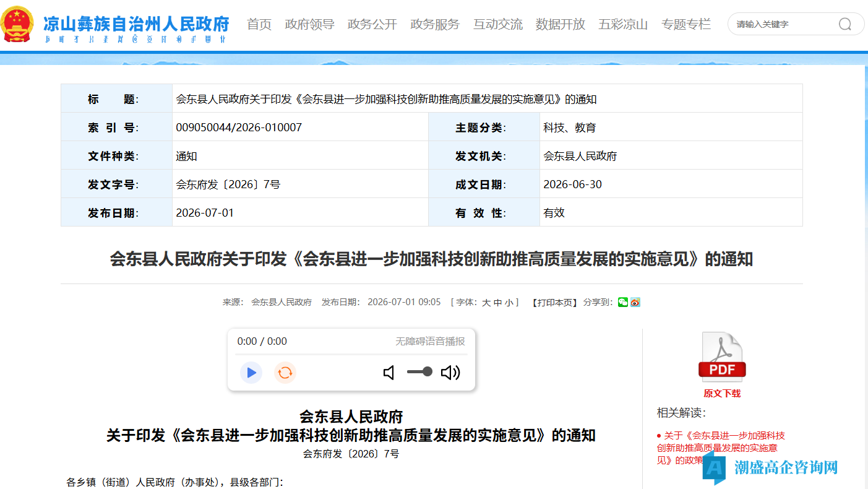Click the national emblem logo

tap(17, 24)
